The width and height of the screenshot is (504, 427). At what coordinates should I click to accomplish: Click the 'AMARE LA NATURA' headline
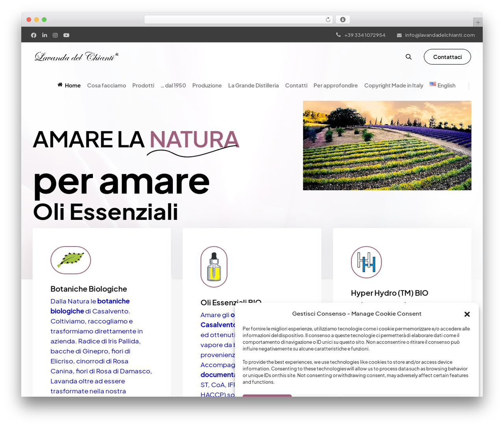(x=136, y=139)
